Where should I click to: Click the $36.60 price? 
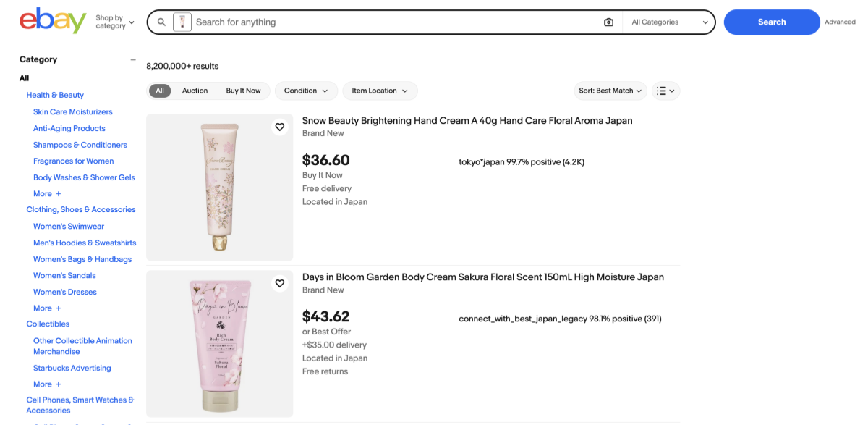pos(326,160)
